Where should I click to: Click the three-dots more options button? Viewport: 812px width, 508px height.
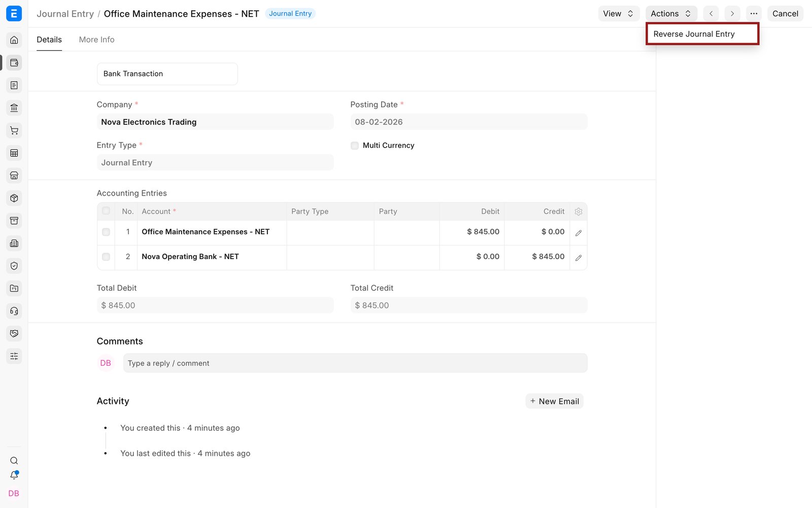754,14
